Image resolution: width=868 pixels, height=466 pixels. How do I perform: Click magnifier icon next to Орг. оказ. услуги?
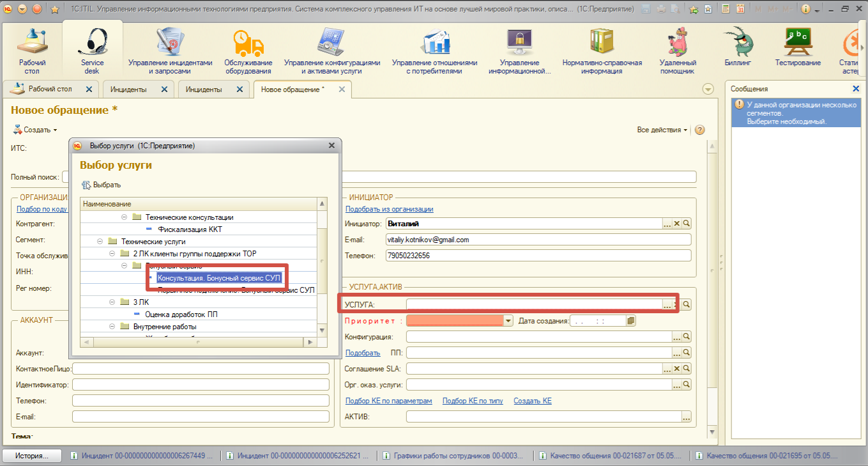coord(687,385)
